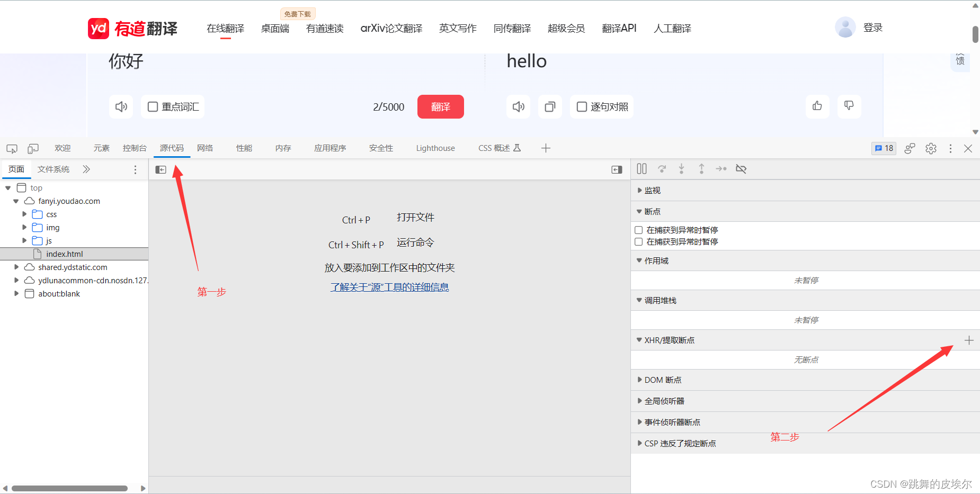Click the navigator horizontal scrollbar
The height and width of the screenshot is (494, 980).
(x=69, y=488)
